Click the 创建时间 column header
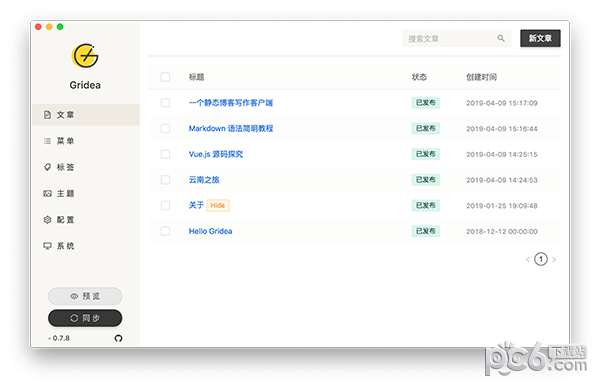 tap(481, 77)
